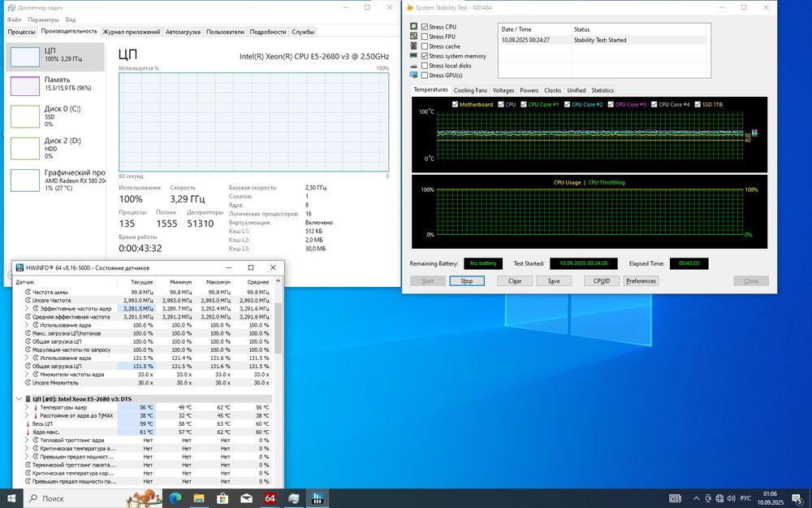The image size is (812, 508).
Task: Open the Cooling Fans tab in AIDA64
Action: (470, 90)
